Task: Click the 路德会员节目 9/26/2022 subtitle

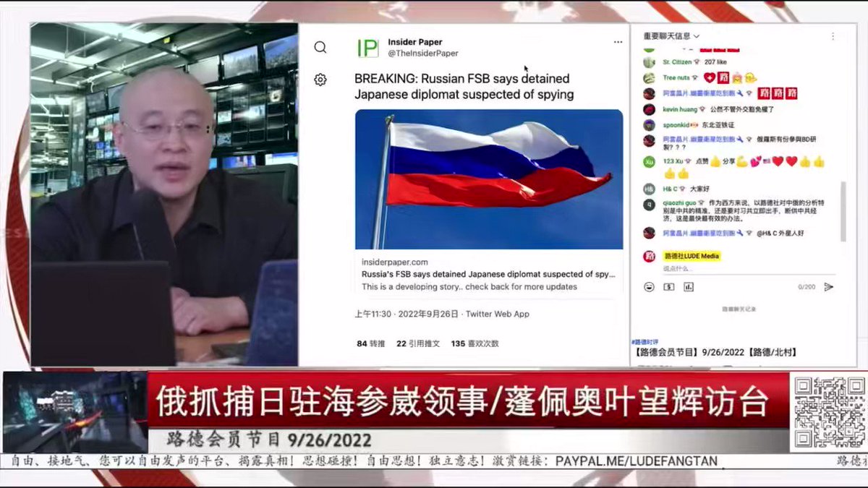Action: coord(269,440)
